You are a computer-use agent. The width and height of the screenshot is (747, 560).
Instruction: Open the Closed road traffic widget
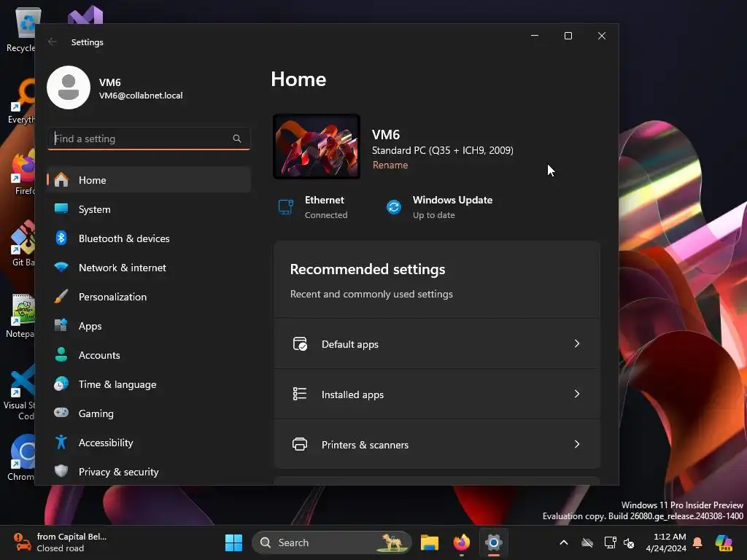click(60, 542)
